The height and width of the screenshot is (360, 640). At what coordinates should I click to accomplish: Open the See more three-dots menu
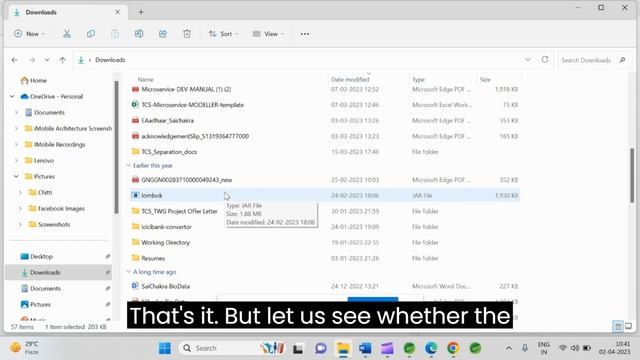305,34
